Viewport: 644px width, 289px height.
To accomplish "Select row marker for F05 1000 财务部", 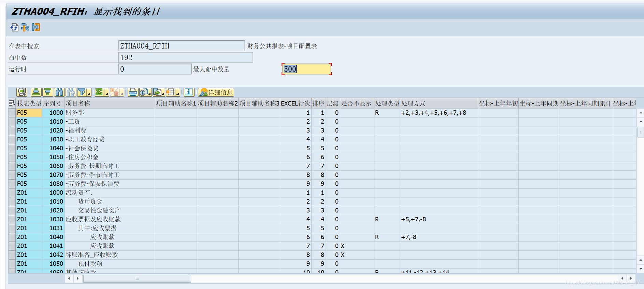I will click(x=12, y=113).
